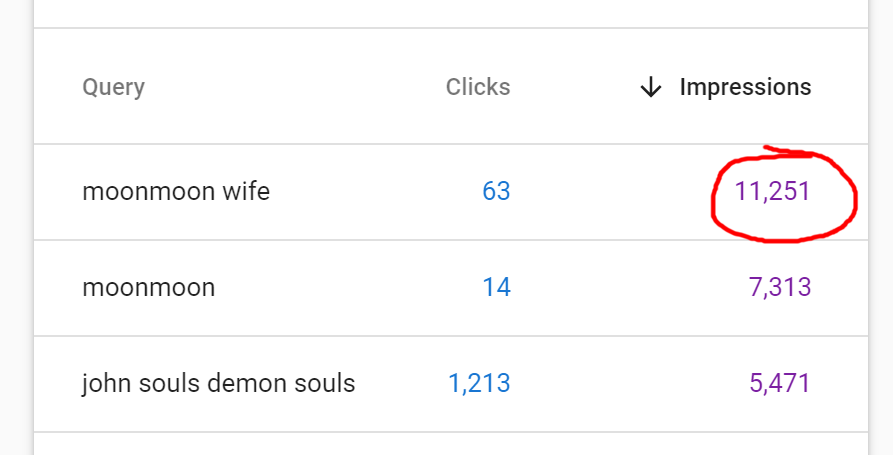Sort the table by Impressions header
Viewport: 893px width, 455px height.
click(745, 87)
